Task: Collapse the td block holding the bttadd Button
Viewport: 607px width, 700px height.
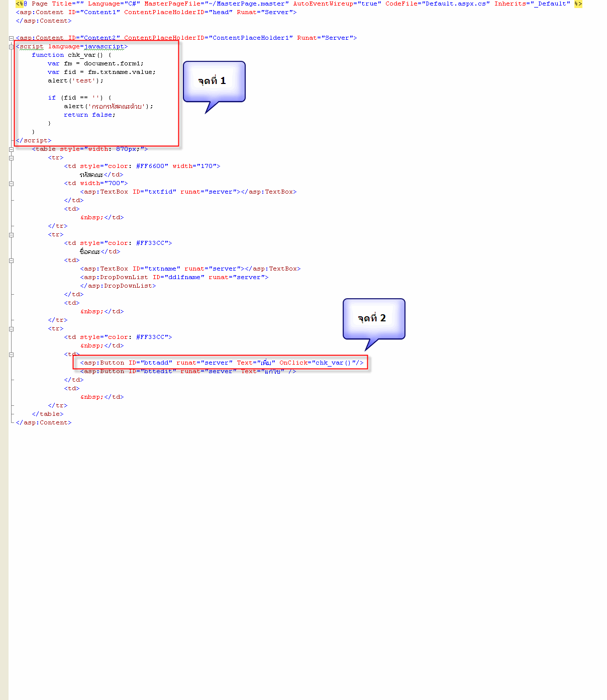Action: [x=11, y=355]
